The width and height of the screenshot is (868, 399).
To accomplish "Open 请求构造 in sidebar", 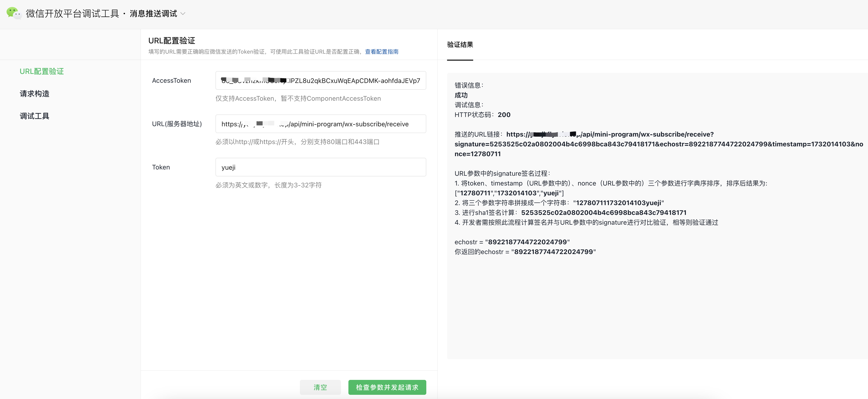I will click(x=34, y=94).
